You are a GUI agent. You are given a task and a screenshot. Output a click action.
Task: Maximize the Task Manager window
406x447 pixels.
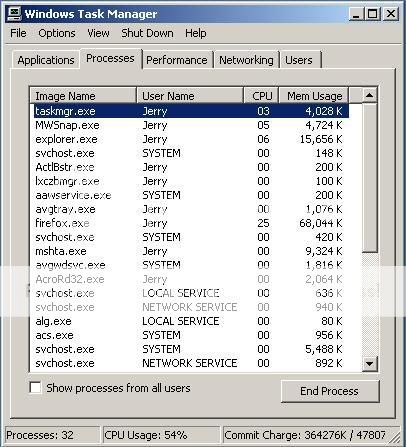[x=373, y=14]
